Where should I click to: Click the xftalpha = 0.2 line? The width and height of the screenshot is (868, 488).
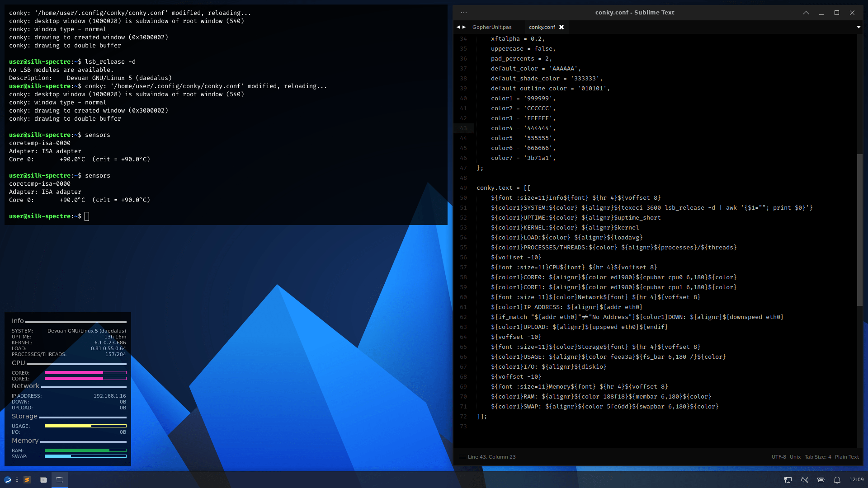[x=518, y=39]
